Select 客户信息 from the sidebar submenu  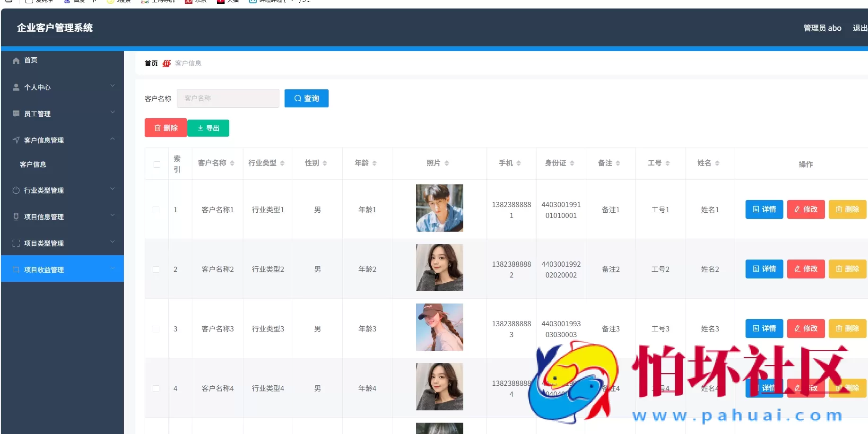33,165
